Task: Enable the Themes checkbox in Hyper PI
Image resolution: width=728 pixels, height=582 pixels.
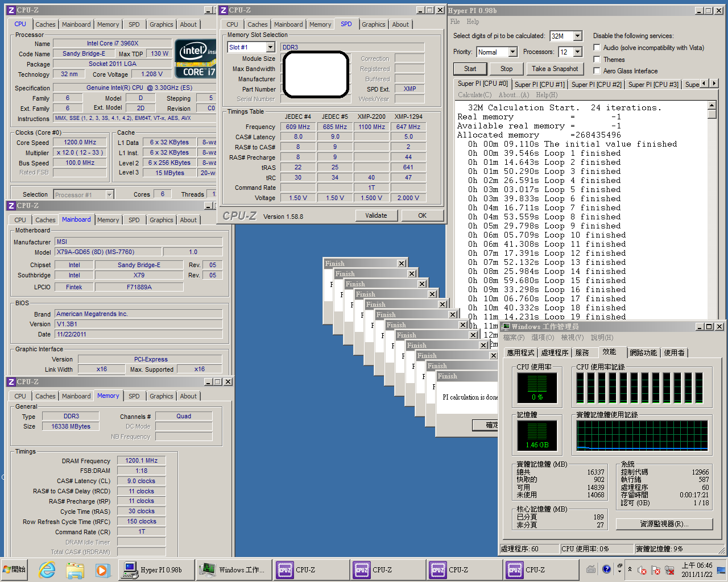Action: point(597,59)
